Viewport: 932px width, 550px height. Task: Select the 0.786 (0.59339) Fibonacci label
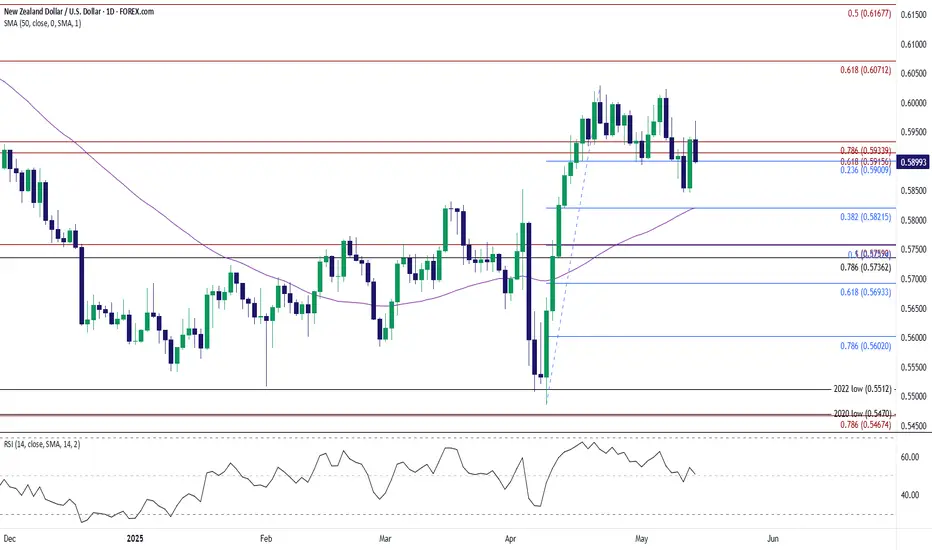coord(865,151)
